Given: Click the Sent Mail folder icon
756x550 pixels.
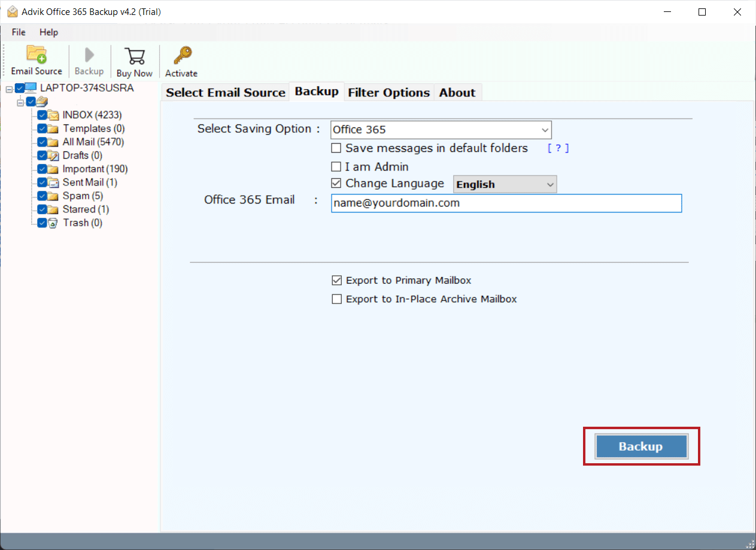Looking at the screenshot, I should pos(53,183).
